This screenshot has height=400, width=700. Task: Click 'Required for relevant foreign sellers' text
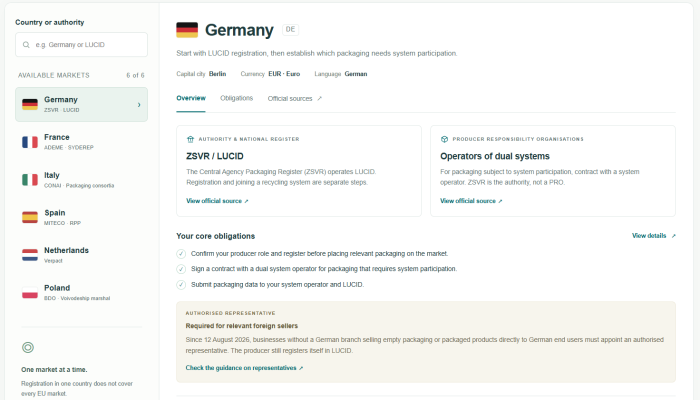(x=242, y=326)
